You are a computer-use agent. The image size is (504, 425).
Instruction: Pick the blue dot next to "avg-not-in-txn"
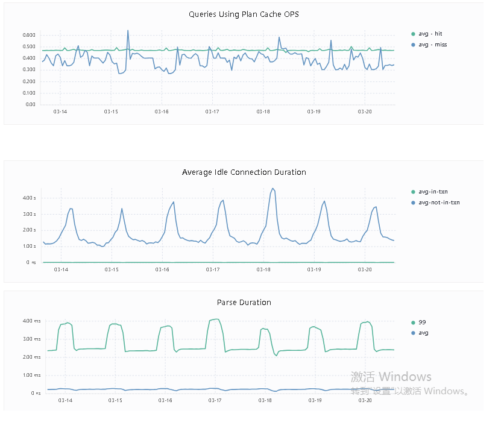pos(413,203)
